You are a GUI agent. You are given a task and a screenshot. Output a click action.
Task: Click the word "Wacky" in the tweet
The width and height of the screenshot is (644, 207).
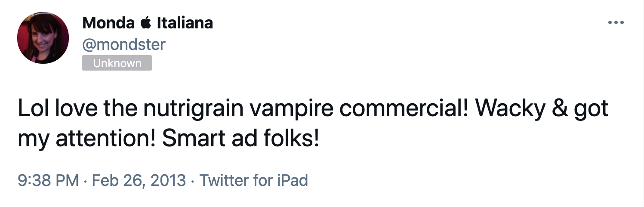click(510, 109)
